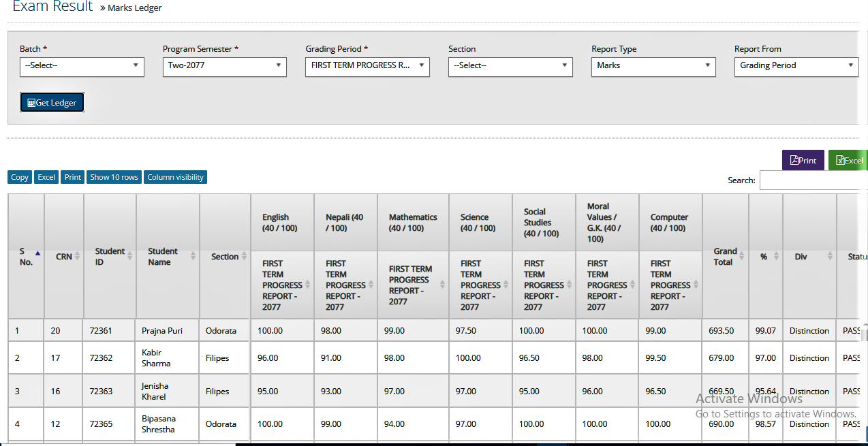Select student name Jenisha Kharel
The image size is (868, 446).
(x=155, y=392)
